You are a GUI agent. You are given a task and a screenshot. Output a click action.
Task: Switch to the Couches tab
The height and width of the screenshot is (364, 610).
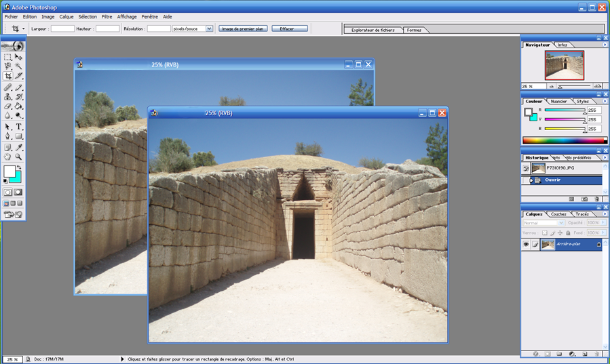point(558,214)
